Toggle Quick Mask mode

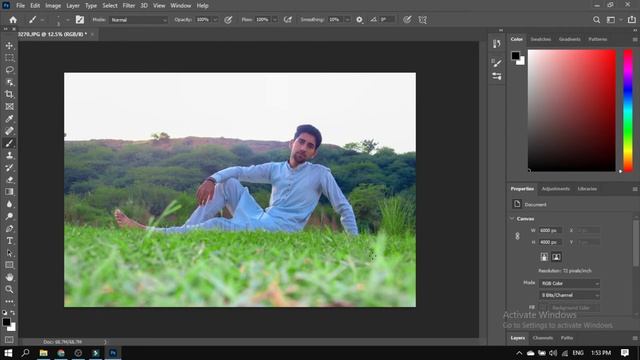click(9, 340)
